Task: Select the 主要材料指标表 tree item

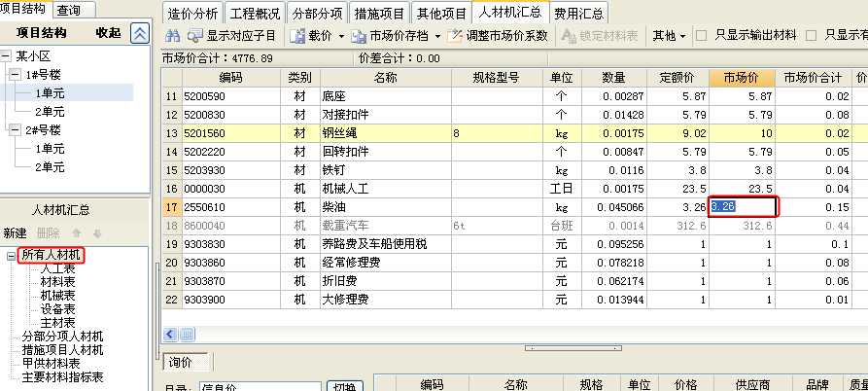Action: coord(62,376)
